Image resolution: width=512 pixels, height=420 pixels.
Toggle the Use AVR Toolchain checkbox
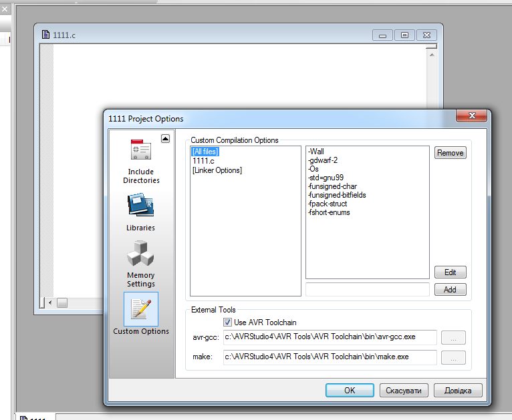(227, 323)
